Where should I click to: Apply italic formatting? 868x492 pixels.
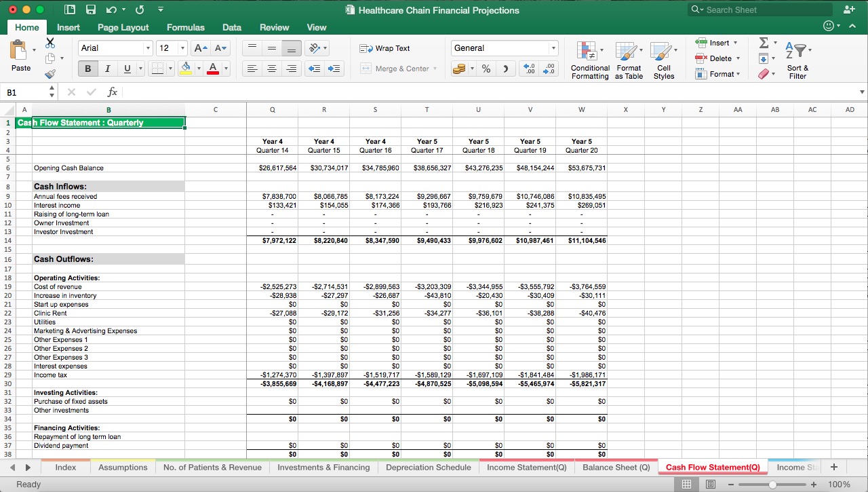tap(106, 69)
